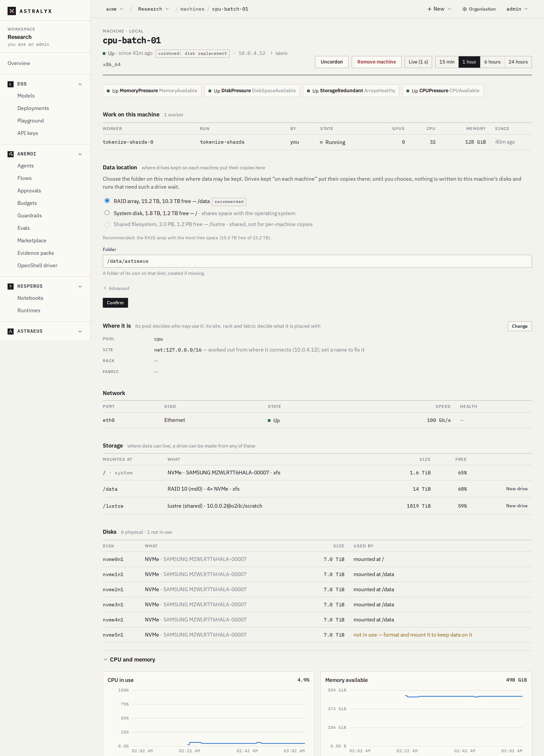Viewport: 544px width, 756px height.
Task: Open the tokenize-shards-0 worker row
Action: click(317, 142)
